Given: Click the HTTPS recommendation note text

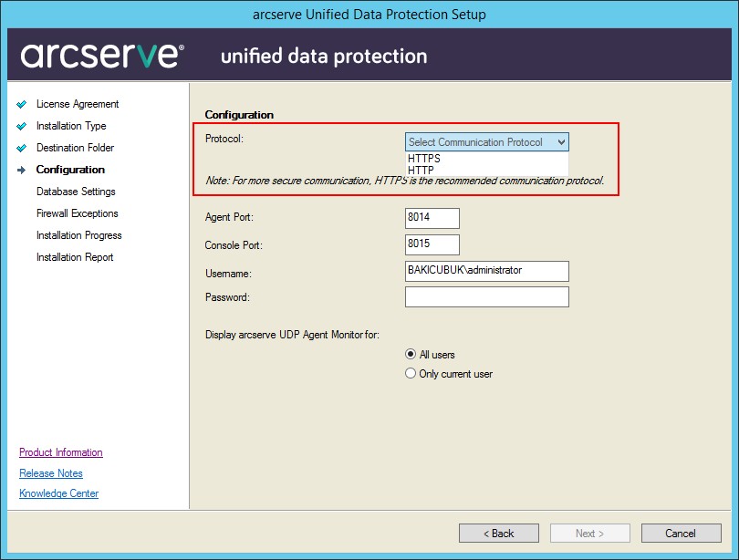Looking at the screenshot, I should click(405, 181).
